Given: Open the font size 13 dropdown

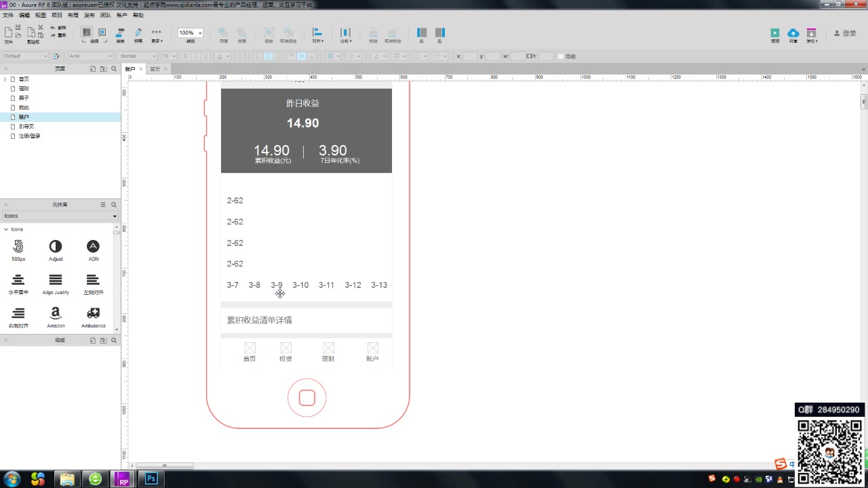Looking at the screenshot, I should pos(169,56).
